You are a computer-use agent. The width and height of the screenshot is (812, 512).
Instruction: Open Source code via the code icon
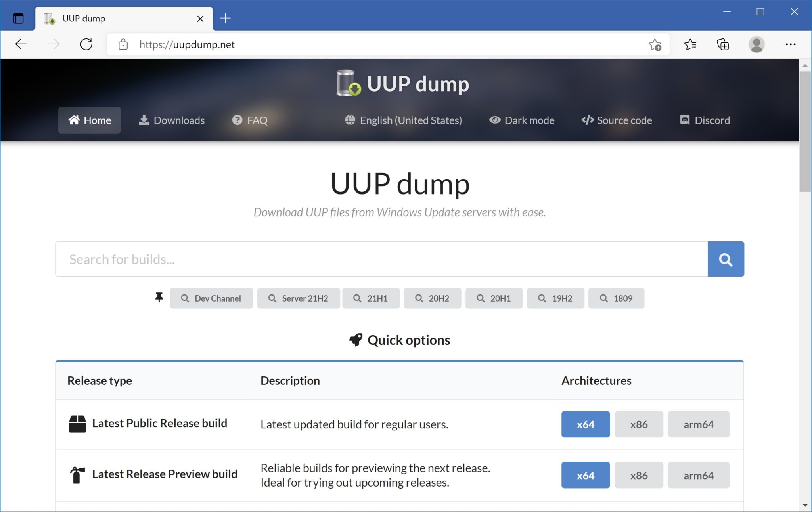coord(587,120)
